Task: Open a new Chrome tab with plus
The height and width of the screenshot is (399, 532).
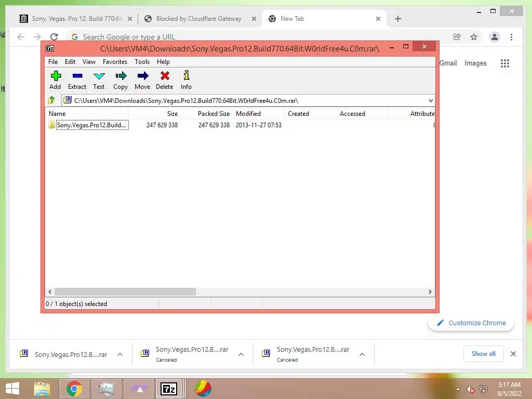Action: [398, 19]
